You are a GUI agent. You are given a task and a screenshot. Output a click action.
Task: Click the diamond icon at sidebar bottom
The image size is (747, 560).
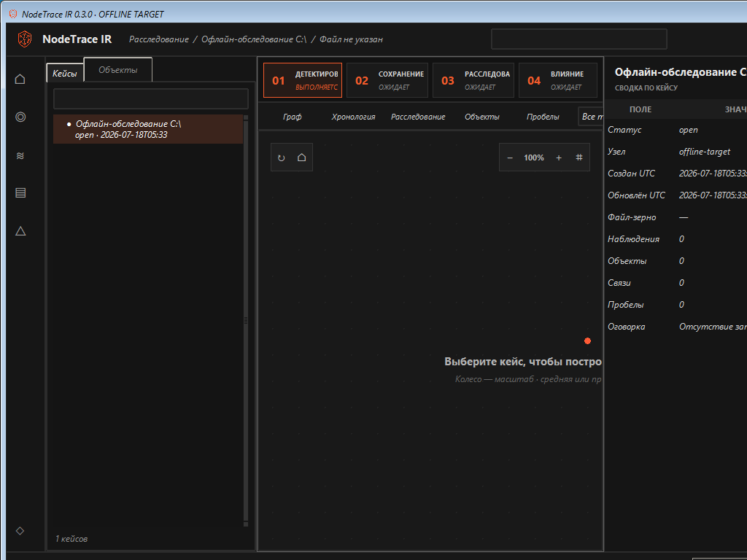pyautogui.click(x=20, y=531)
